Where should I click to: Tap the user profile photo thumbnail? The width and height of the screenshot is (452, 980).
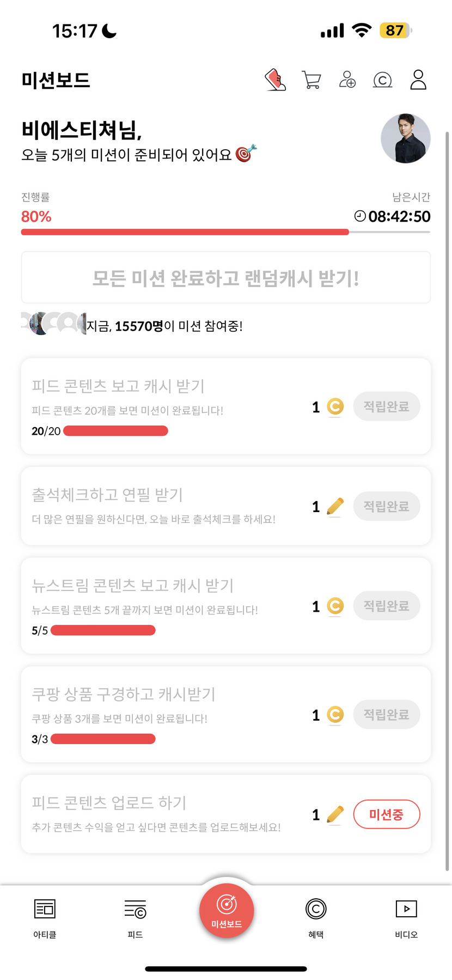(x=405, y=138)
